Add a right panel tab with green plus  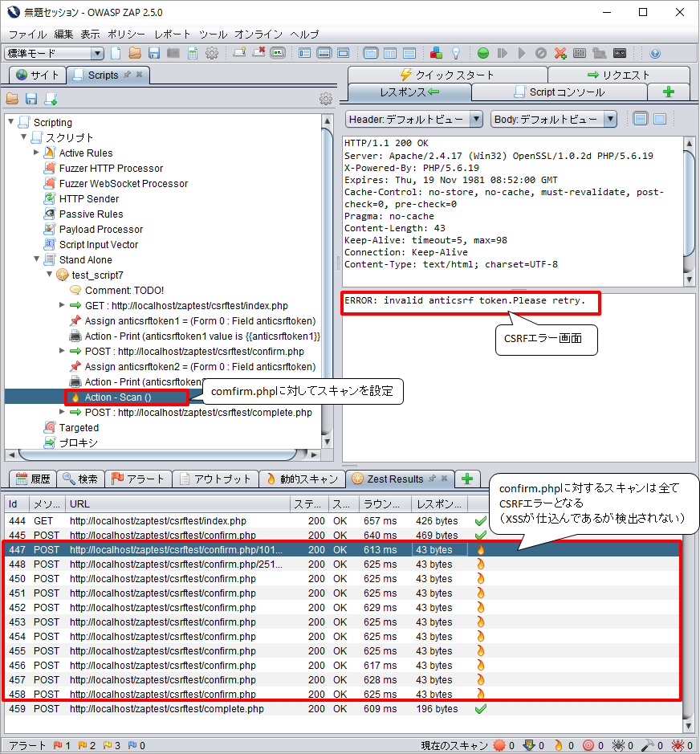(x=668, y=92)
